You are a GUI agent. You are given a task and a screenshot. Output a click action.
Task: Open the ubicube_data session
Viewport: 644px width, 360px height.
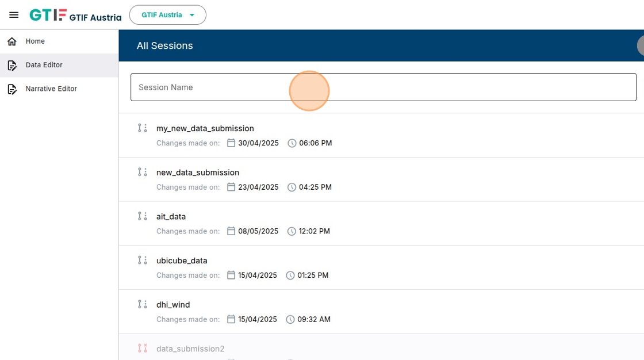pos(182,261)
